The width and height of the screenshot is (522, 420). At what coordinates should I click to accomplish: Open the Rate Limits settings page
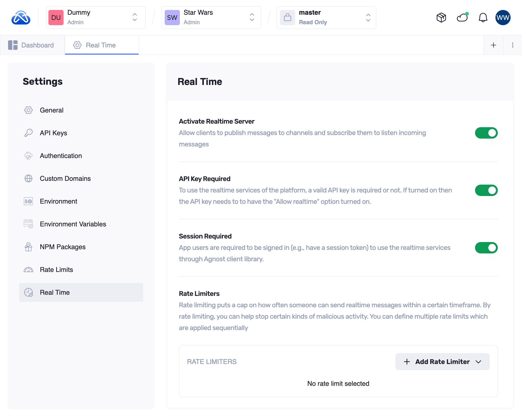coord(56,269)
